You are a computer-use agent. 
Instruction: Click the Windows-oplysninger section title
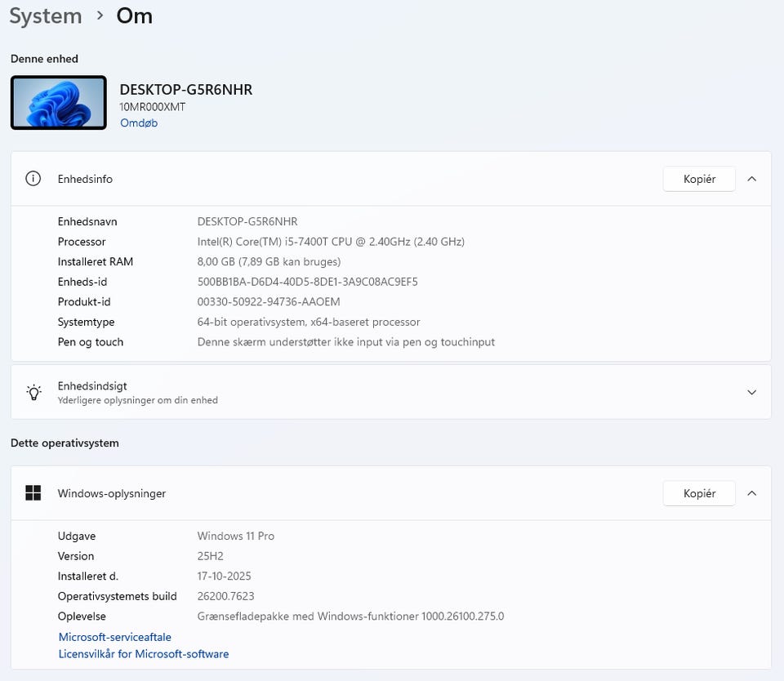(112, 493)
